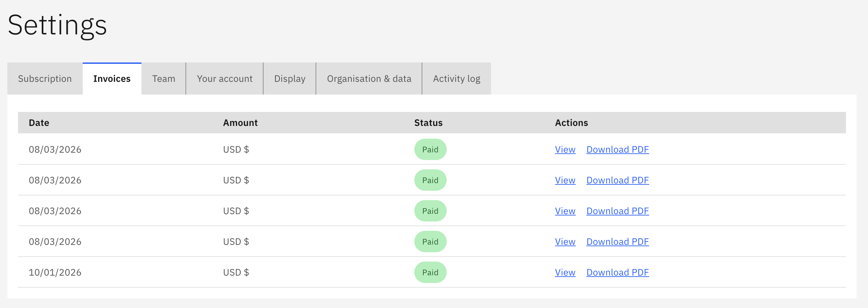Viewport: 868px width, 308px height.
Task: View the second invoice in the table
Action: coord(565,180)
